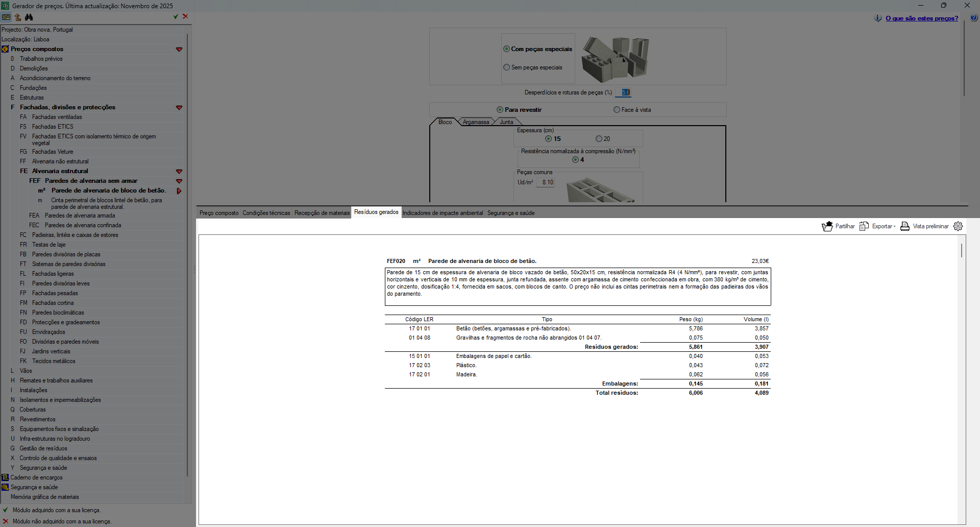Click the Segurança e saúde helmet icon

5,487
